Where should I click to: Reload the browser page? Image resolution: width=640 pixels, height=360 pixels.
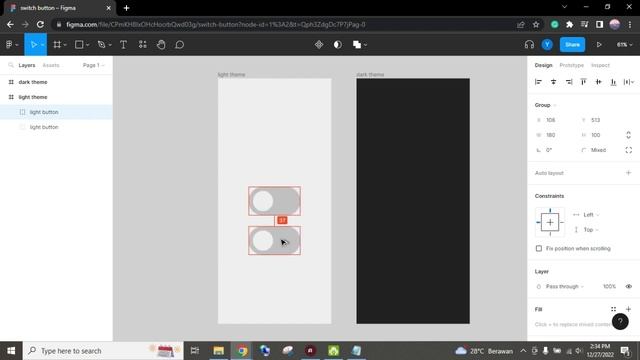pos(40,24)
